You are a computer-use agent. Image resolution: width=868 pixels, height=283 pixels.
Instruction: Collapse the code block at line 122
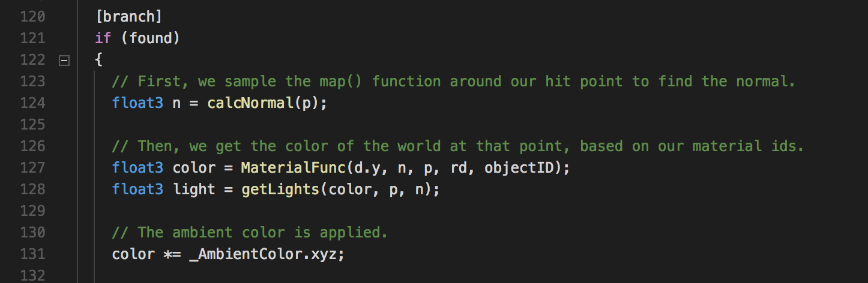click(x=64, y=60)
